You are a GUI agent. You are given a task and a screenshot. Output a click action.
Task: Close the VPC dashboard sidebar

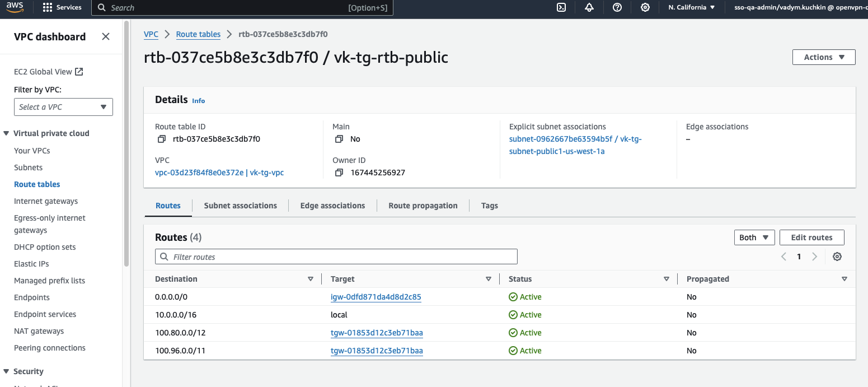point(105,36)
